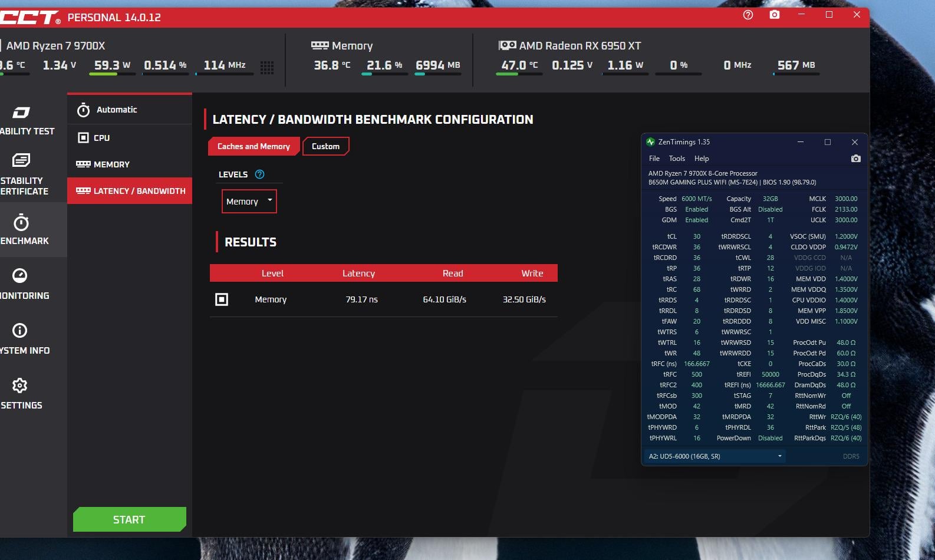Click the memory usage 21.6 % reading
Image resolution: width=935 pixels, height=560 pixels.
pyautogui.click(x=384, y=65)
